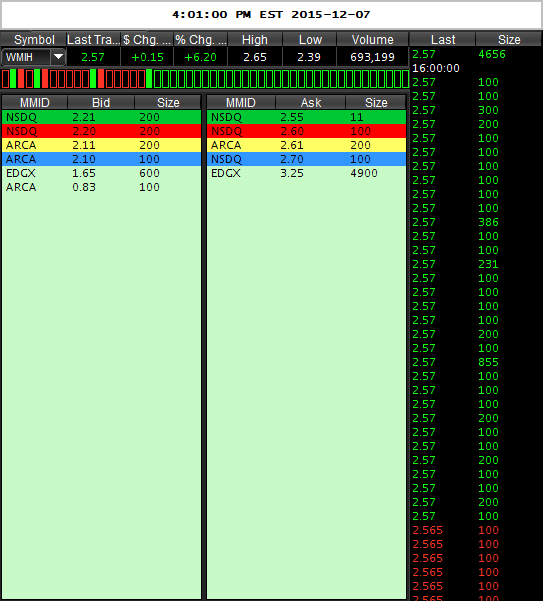Click the 16:00:00 timestamp in time and sales
This screenshot has height=601, width=543.
pos(436,68)
